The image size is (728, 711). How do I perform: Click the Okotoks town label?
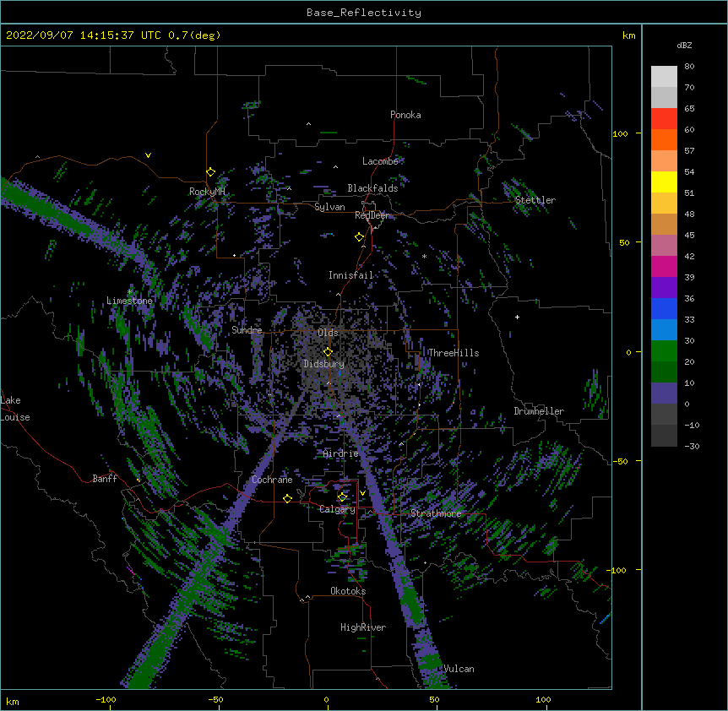coord(348,591)
